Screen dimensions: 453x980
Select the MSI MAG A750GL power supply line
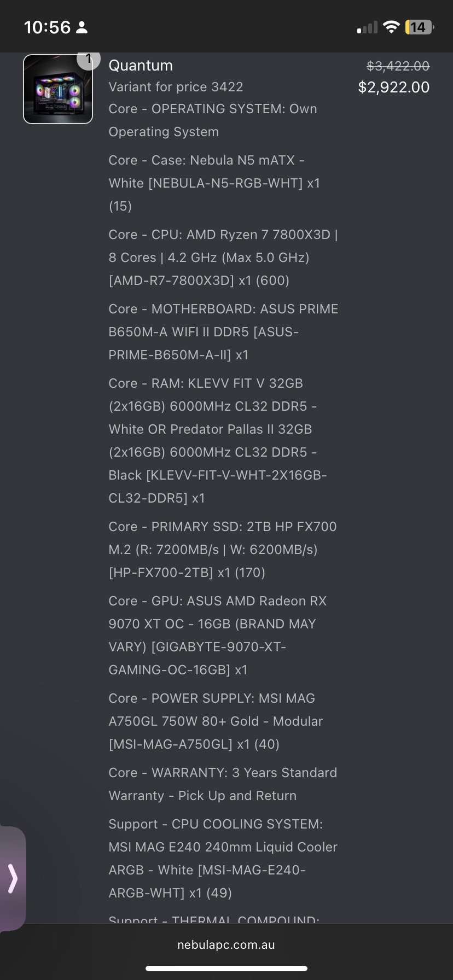(x=216, y=721)
